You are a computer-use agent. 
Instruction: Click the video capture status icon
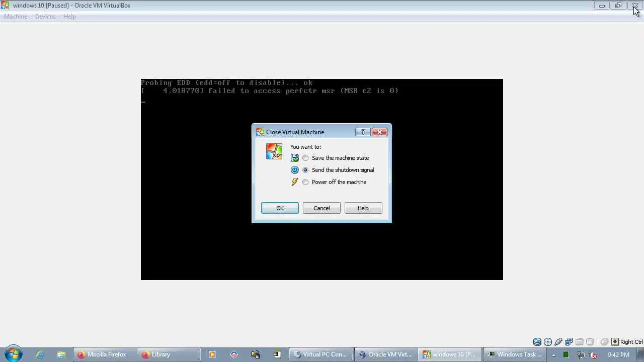tap(590, 342)
